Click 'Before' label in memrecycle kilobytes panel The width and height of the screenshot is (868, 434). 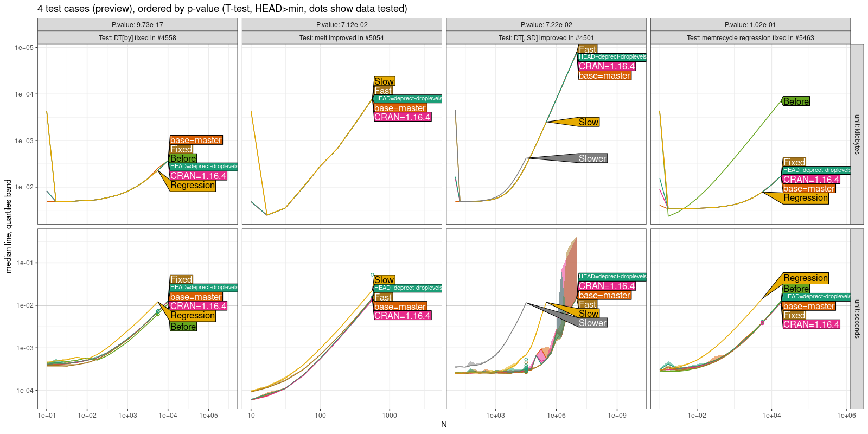(796, 101)
